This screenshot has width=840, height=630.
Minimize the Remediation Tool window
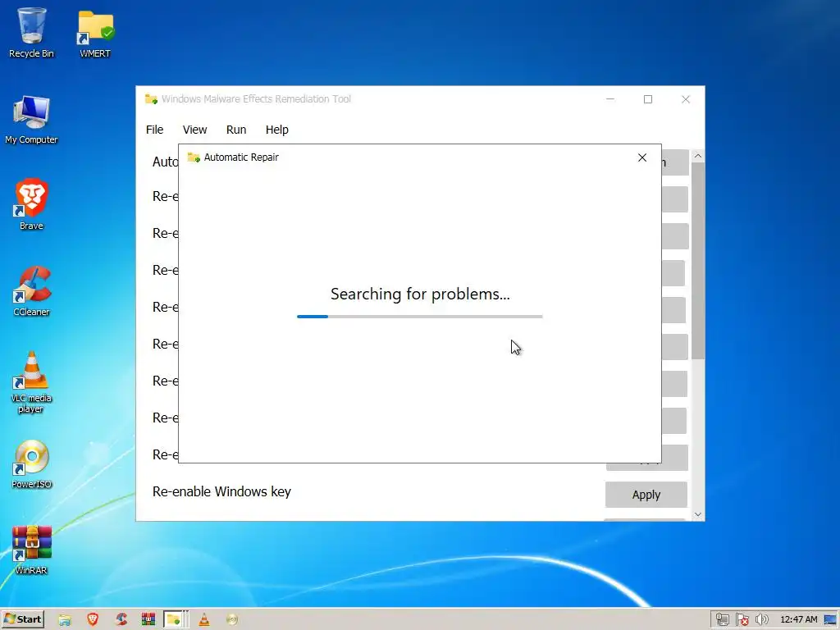coord(610,99)
